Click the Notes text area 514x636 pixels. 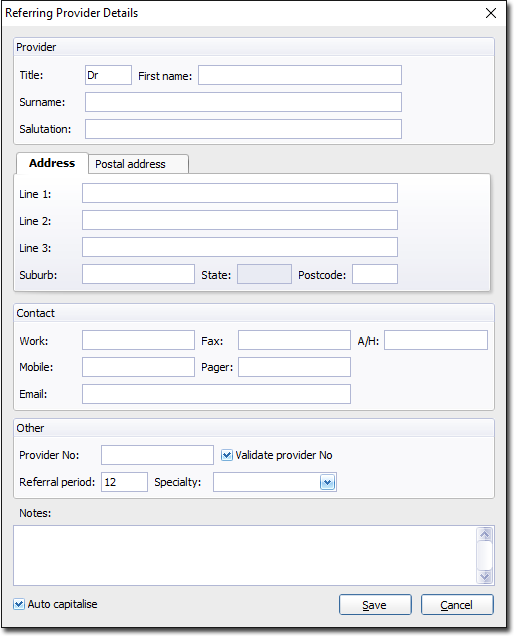click(245, 555)
